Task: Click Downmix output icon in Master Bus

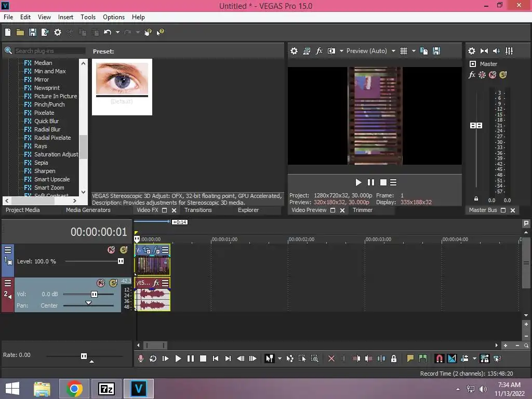Action: click(x=484, y=51)
